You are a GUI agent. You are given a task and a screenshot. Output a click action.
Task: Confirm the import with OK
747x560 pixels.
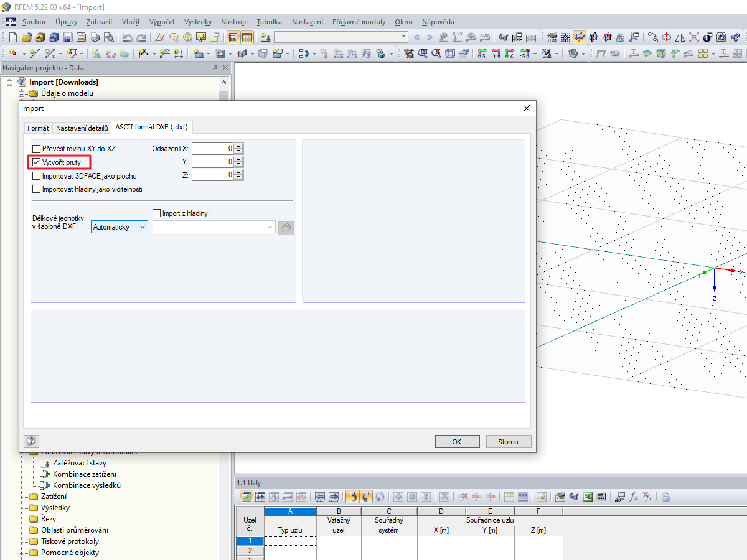pos(457,441)
